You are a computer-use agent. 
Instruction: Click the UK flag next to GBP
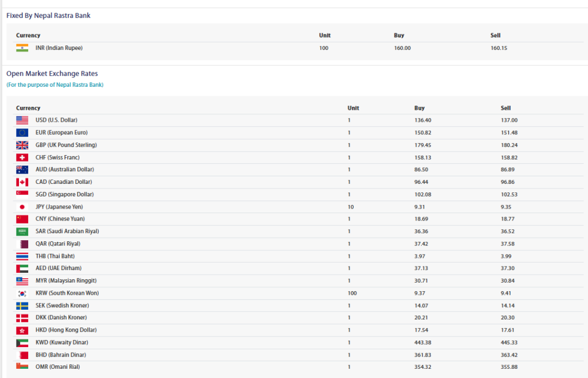(x=22, y=145)
